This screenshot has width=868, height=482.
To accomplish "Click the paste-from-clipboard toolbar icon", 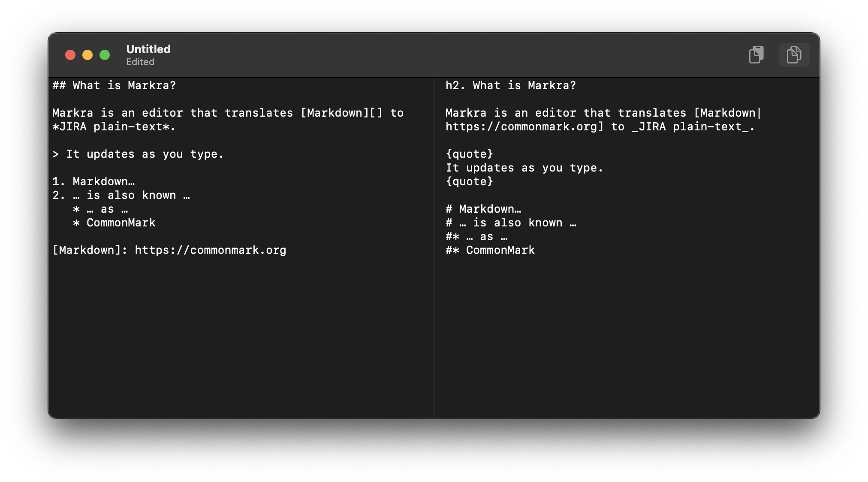I will [x=756, y=55].
